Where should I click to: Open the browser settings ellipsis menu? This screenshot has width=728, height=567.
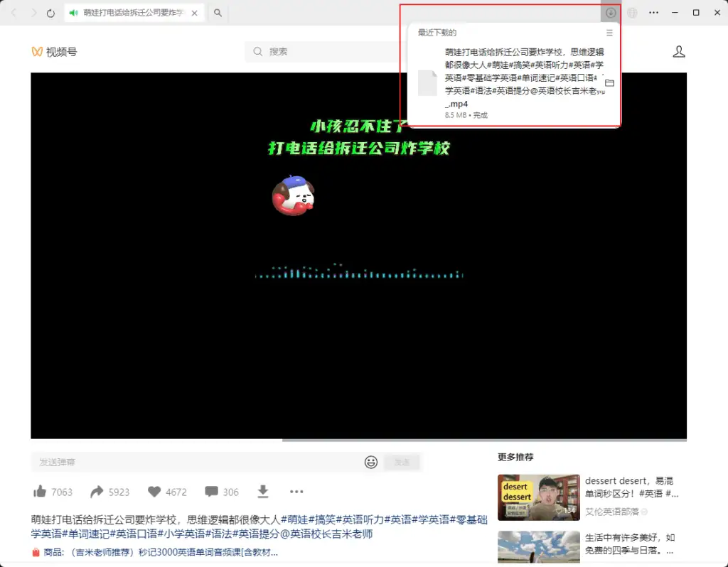click(x=655, y=12)
